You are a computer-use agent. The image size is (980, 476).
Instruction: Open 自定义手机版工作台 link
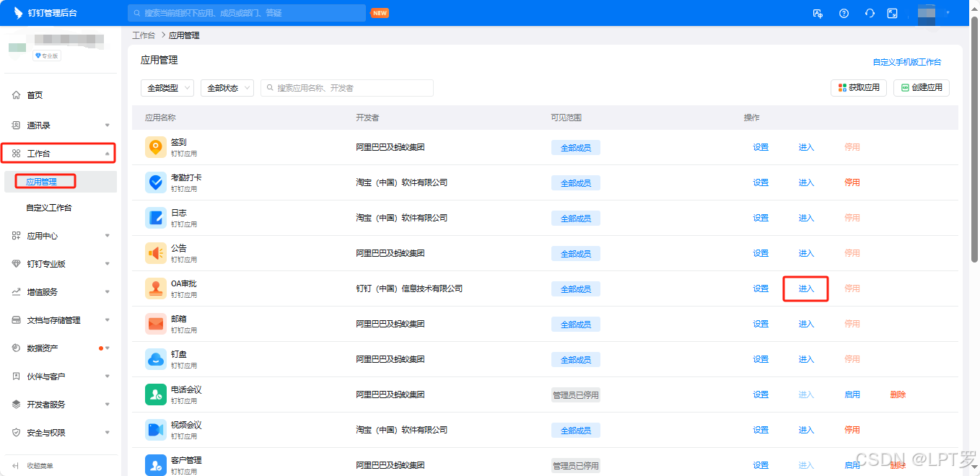907,62
